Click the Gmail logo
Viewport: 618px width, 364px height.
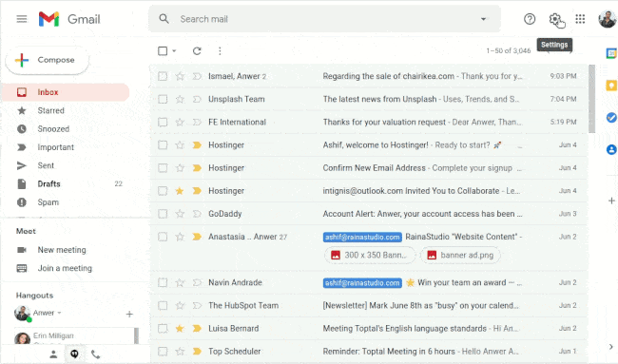(69, 19)
